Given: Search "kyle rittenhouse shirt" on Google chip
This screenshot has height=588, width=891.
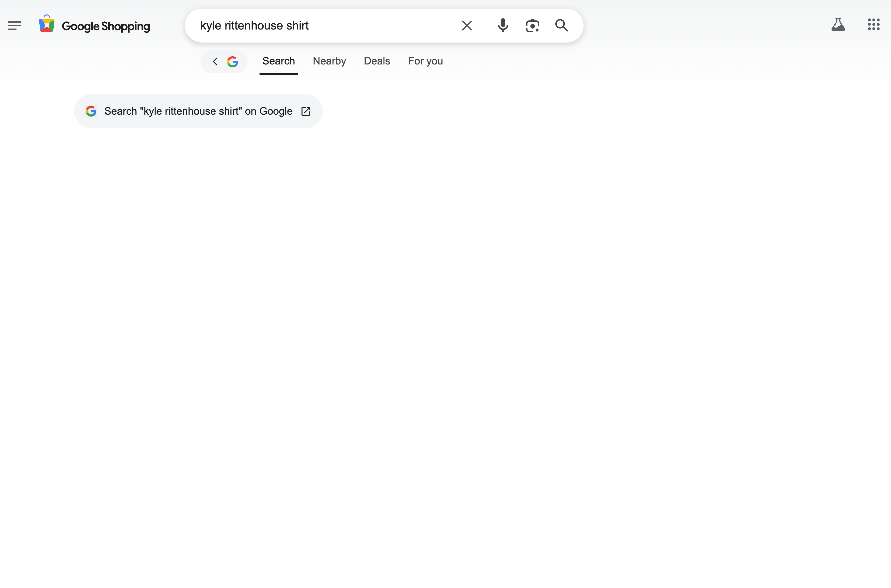Looking at the screenshot, I should (198, 111).
